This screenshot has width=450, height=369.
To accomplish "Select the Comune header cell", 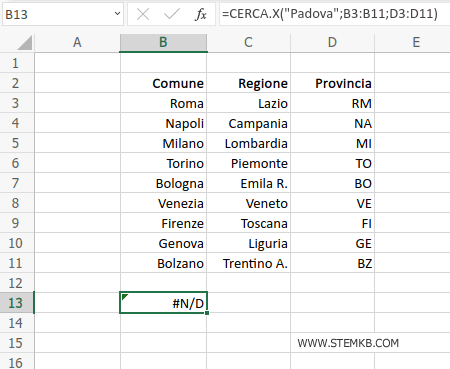I will click(x=164, y=83).
